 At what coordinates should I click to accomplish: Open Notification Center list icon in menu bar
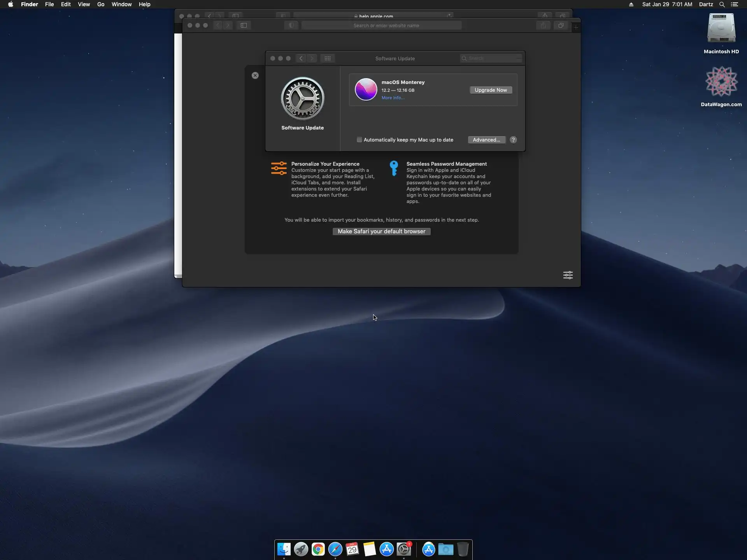735,5
